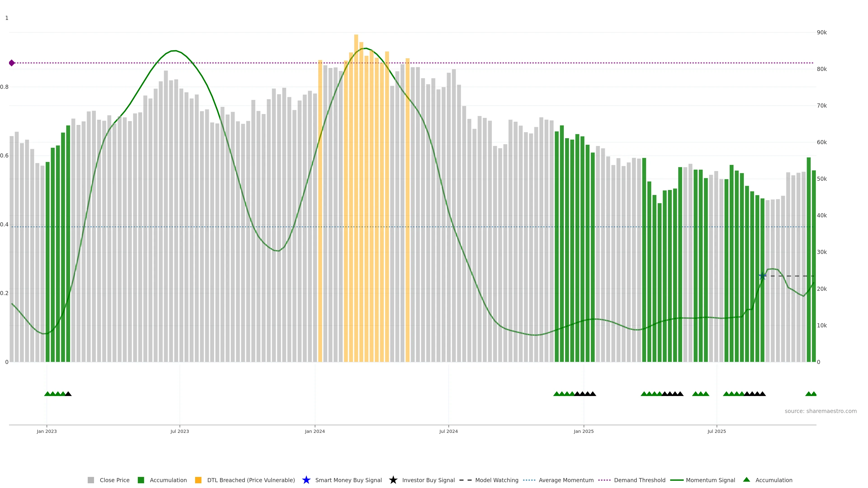The width and height of the screenshot is (868, 488).
Task: Click the black Investor Buy Signal star in the legend
Action: [393, 480]
